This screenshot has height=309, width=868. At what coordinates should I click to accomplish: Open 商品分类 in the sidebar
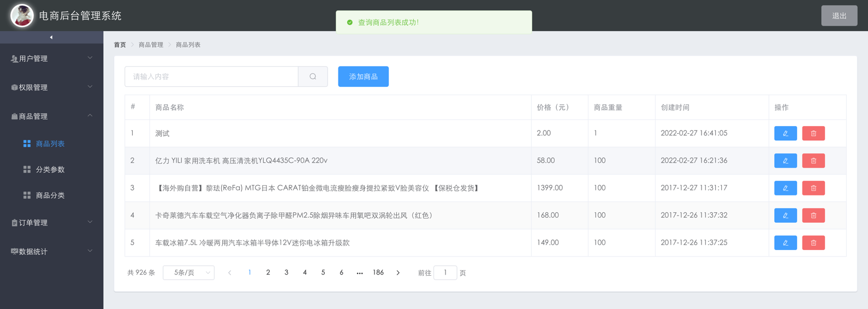(x=50, y=195)
